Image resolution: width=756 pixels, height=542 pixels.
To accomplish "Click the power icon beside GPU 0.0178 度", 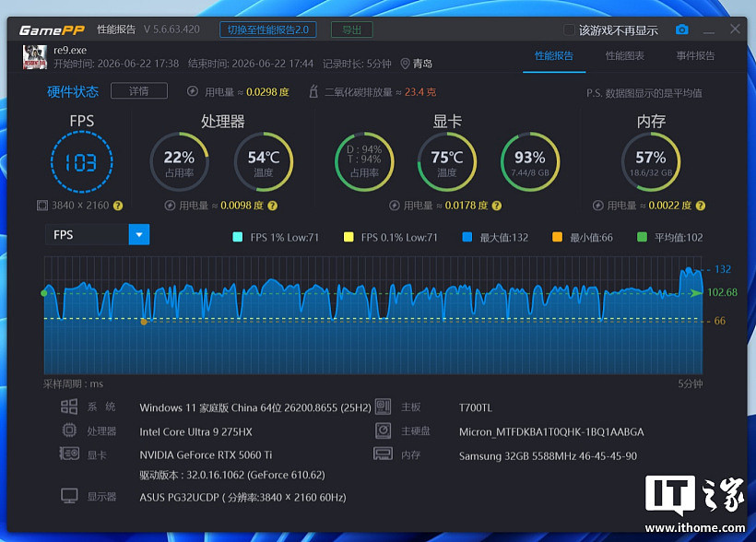I will tap(395, 206).
